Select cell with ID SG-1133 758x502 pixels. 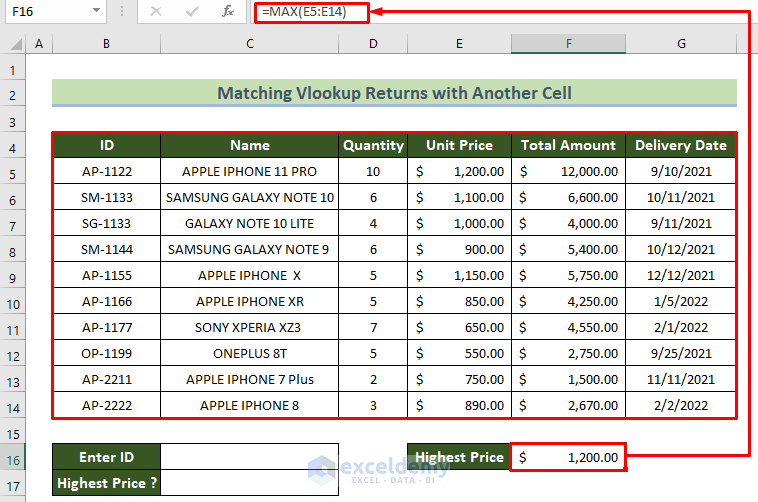click(106, 223)
